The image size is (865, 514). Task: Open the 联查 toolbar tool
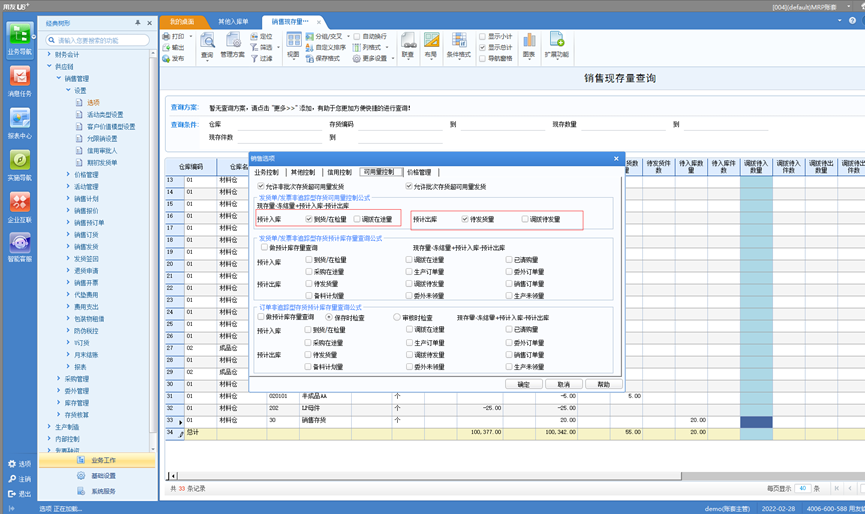(x=408, y=46)
